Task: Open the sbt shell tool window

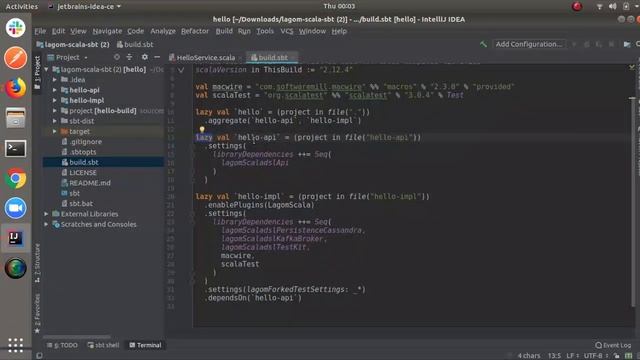Action: [103, 345]
